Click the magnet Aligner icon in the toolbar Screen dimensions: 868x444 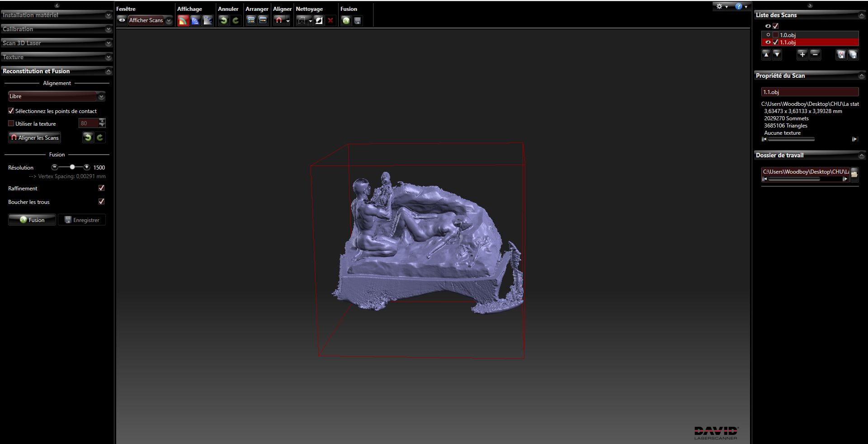point(279,20)
